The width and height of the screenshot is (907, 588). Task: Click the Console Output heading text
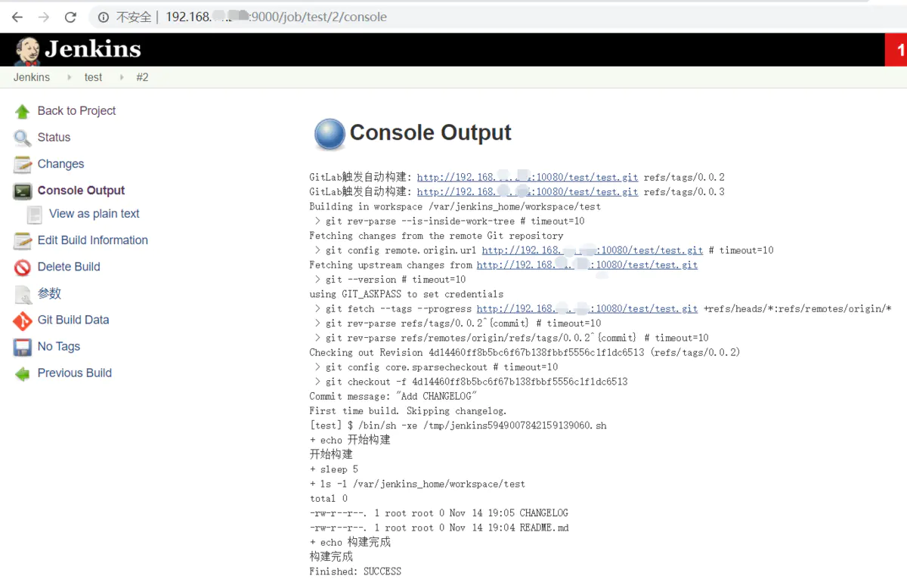[430, 133]
